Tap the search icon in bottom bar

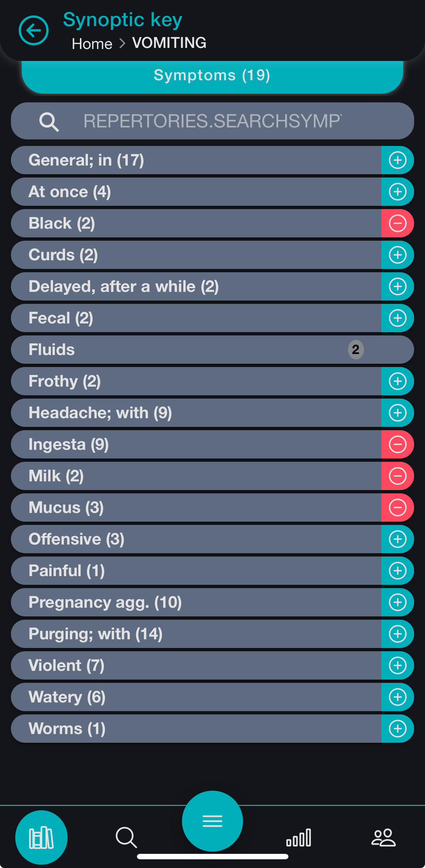pos(126,837)
